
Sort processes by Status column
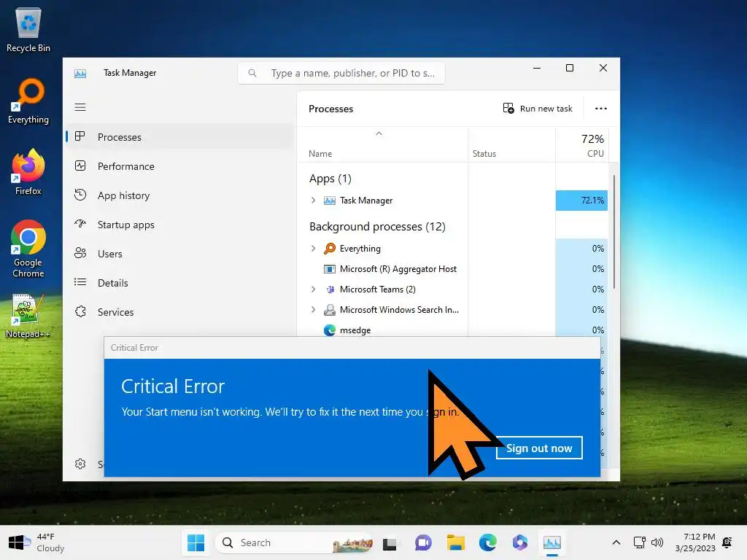[x=511, y=145]
